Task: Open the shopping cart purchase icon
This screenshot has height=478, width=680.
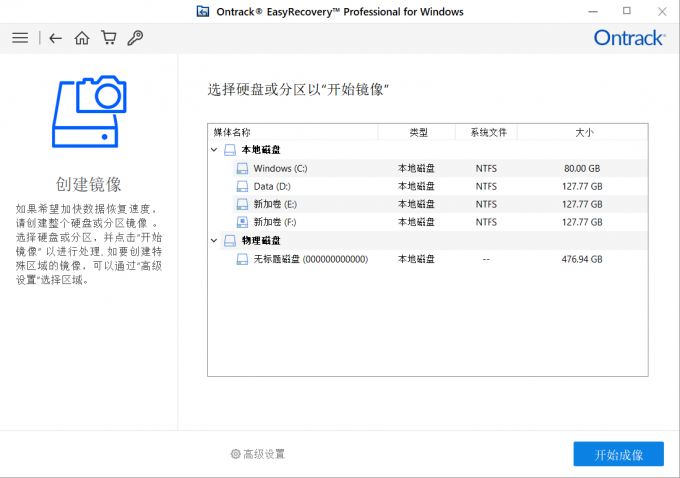Action: (108, 38)
